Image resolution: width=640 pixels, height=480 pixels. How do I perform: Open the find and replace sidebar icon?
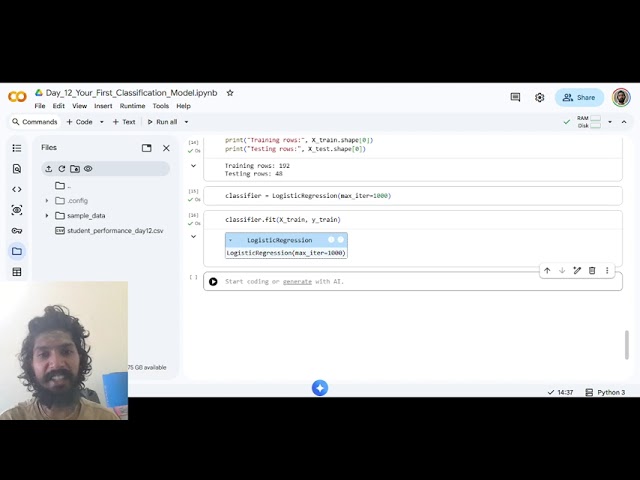pyautogui.click(x=17, y=169)
